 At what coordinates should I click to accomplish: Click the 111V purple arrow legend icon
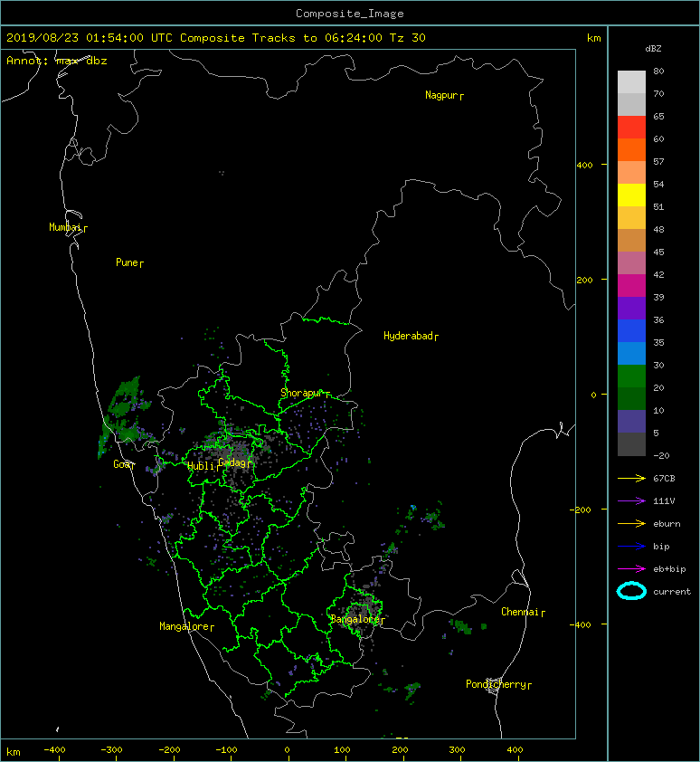tap(631, 500)
